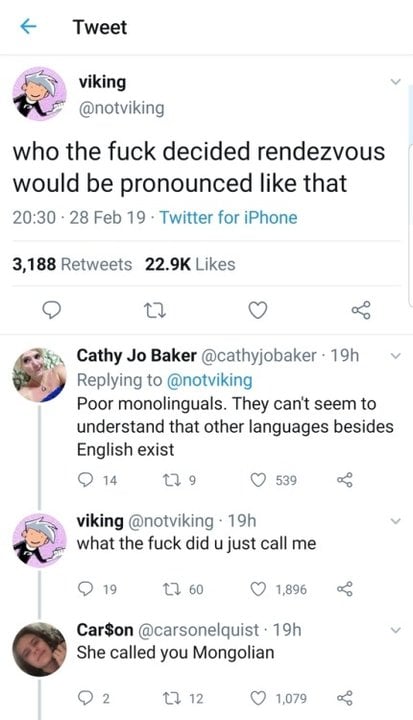
Task: Reply to Cathy Jo Baker's tweet
Action: 85,480
